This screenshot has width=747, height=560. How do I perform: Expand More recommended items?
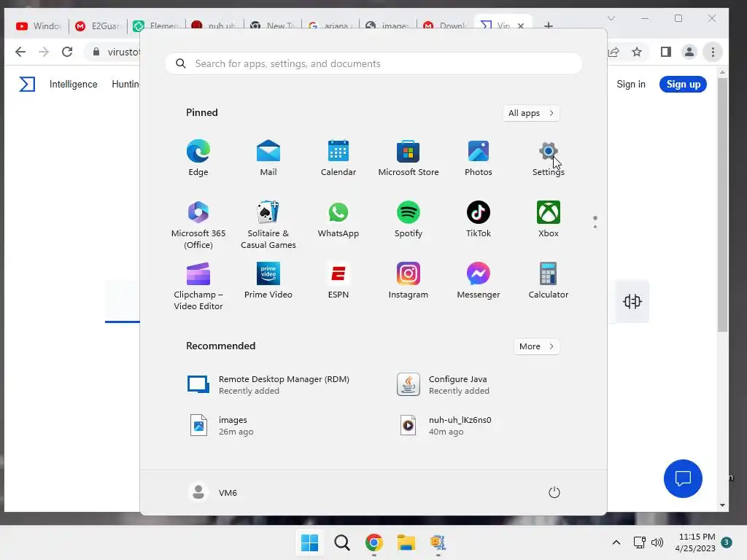(x=536, y=346)
